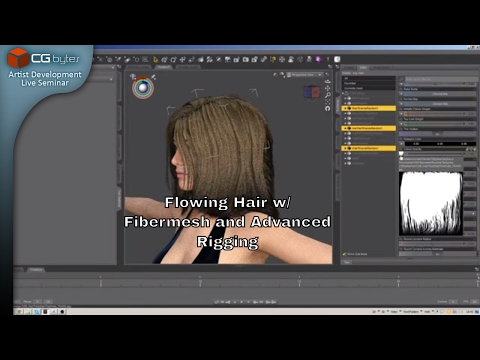This screenshot has height=360, width=480.
Task: Select the Currently Used filter category
Action: pyautogui.click(x=369, y=88)
